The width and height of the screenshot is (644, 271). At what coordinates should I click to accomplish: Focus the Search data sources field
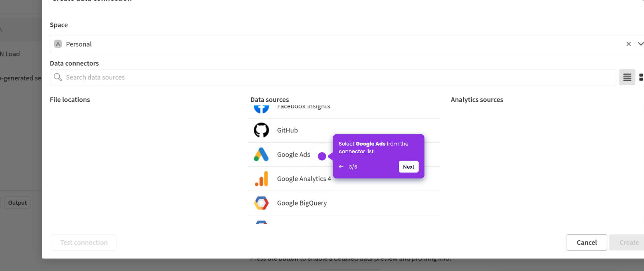point(332,77)
